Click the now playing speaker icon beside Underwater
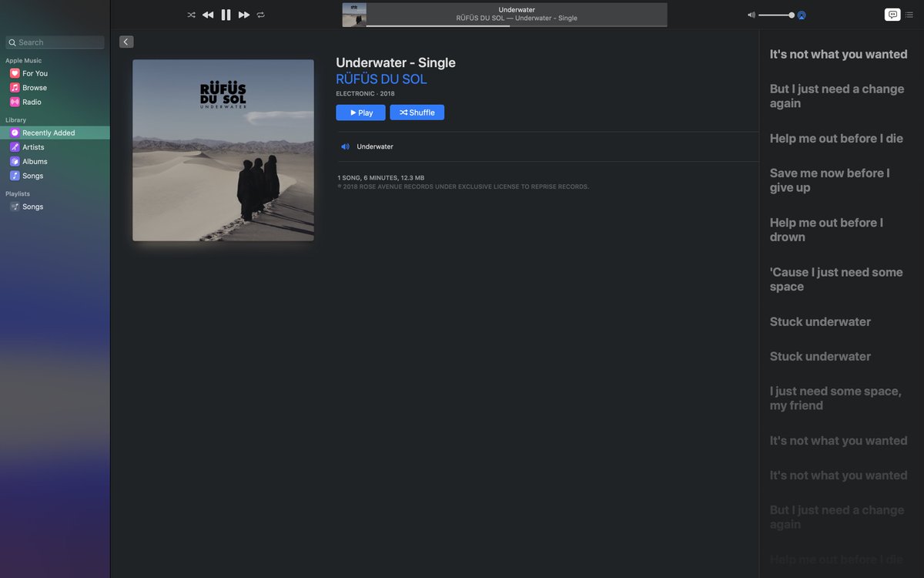 pyautogui.click(x=345, y=146)
